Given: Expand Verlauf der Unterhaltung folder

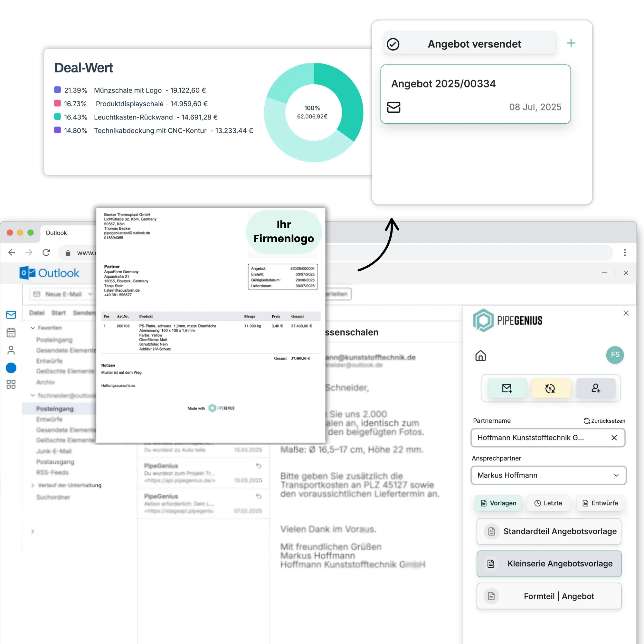Looking at the screenshot, I should pos(33,485).
